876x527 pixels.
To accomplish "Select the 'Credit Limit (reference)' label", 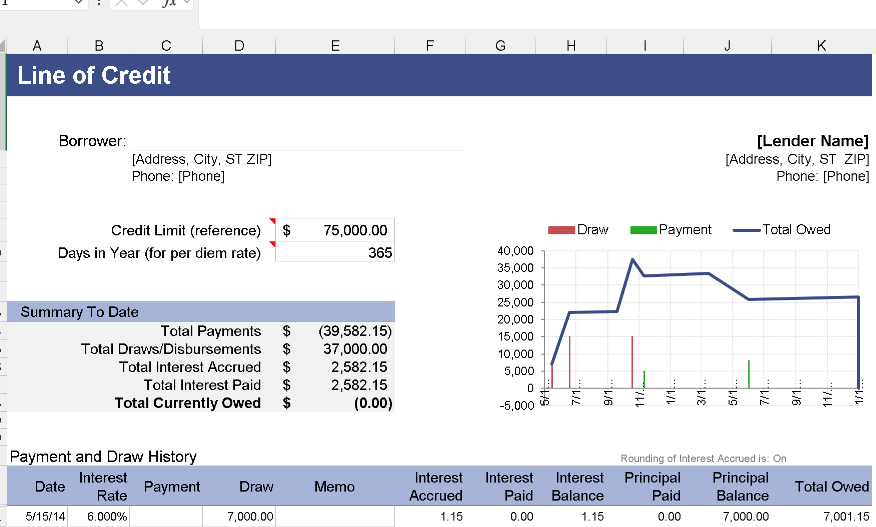I will point(186,230).
